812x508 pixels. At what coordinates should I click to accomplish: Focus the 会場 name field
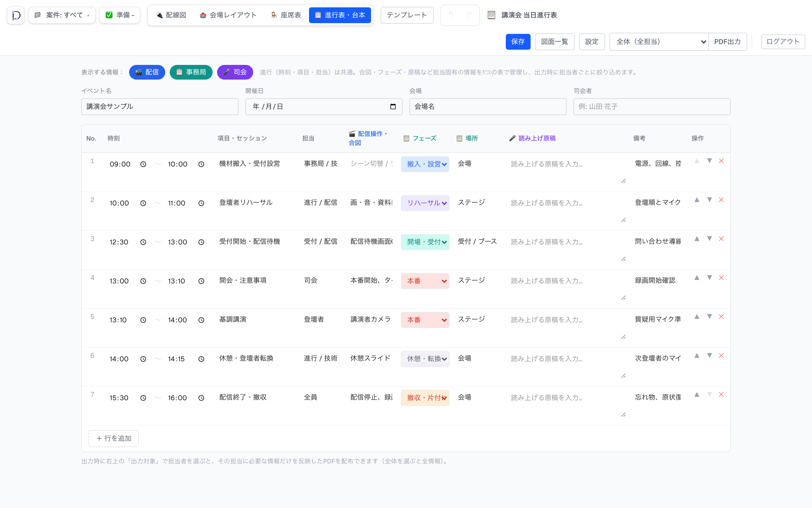click(x=488, y=106)
